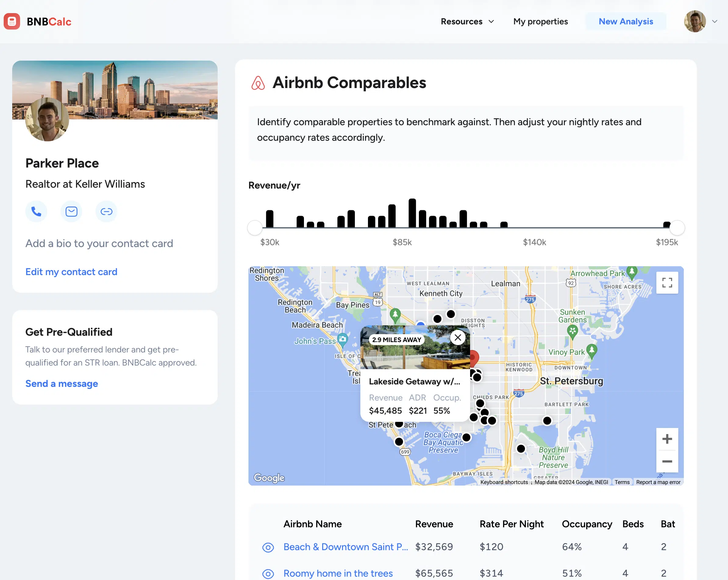Click the BNBCalc logo icon
The height and width of the screenshot is (580, 728).
(12, 22)
